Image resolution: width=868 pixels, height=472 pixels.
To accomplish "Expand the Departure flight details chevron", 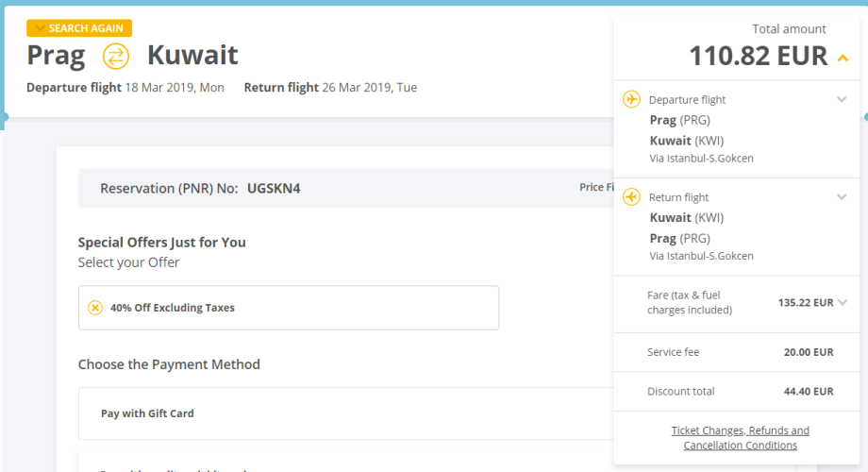I will (x=842, y=99).
